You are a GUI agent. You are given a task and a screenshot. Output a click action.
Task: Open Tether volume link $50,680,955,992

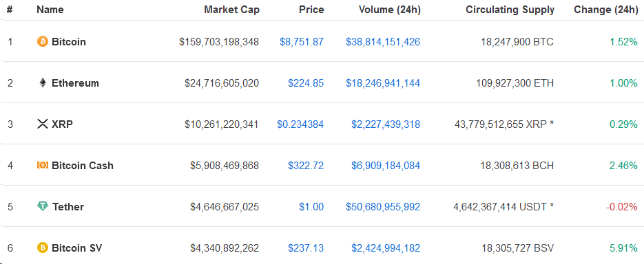coord(383,207)
